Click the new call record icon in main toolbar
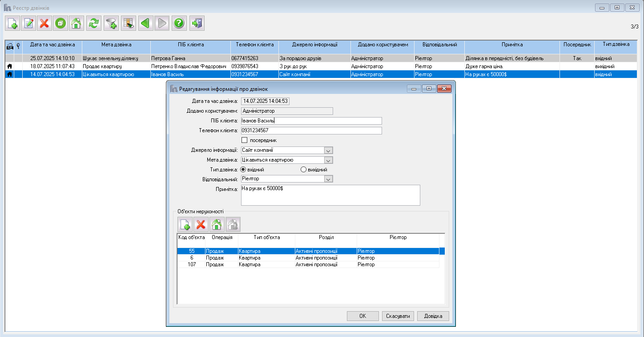This screenshot has height=337, width=644. tap(12, 23)
